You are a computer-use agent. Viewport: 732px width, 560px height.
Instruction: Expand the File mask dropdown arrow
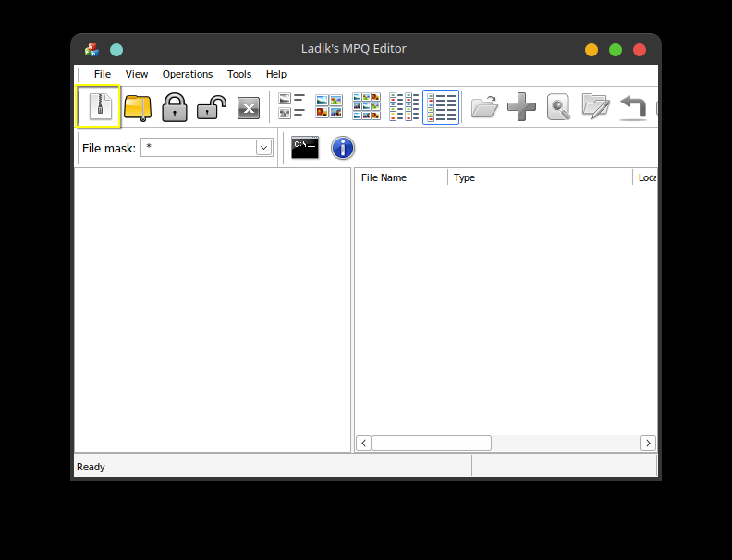pyautogui.click(x=263, y=148)
